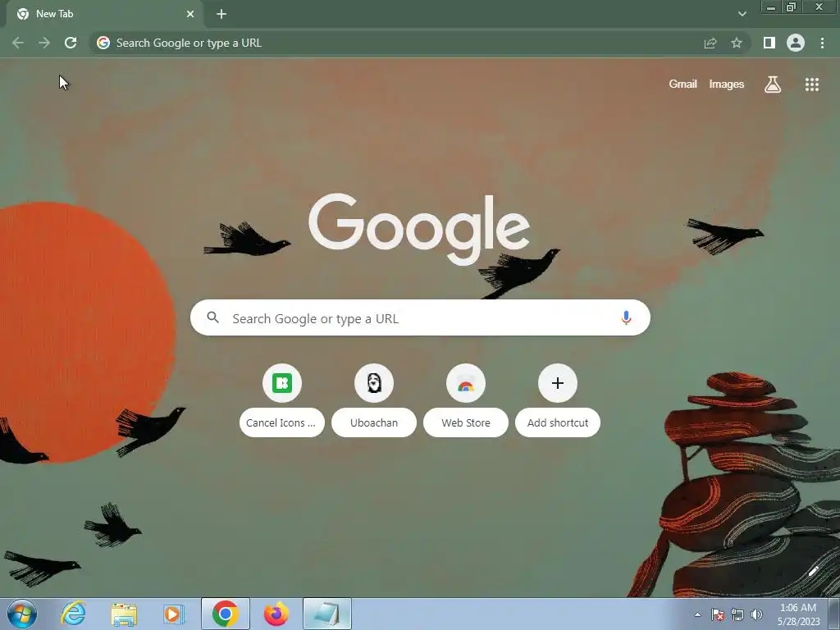Open the Gmail link
The height and width of the screenshot is (630, 840).
click(x=682, y=84)
